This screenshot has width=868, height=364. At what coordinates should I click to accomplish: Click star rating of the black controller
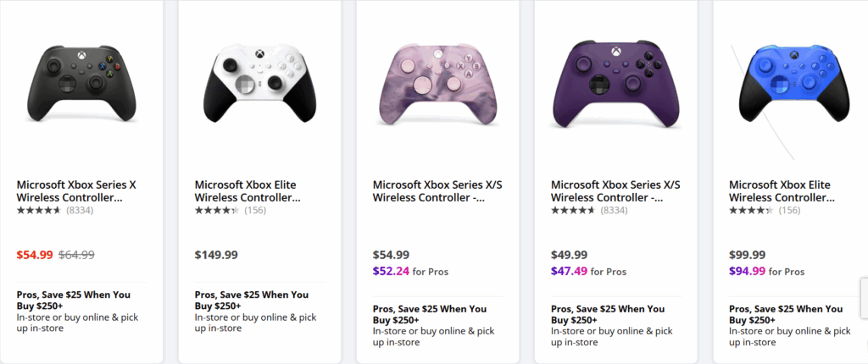[x=38, y=210]
